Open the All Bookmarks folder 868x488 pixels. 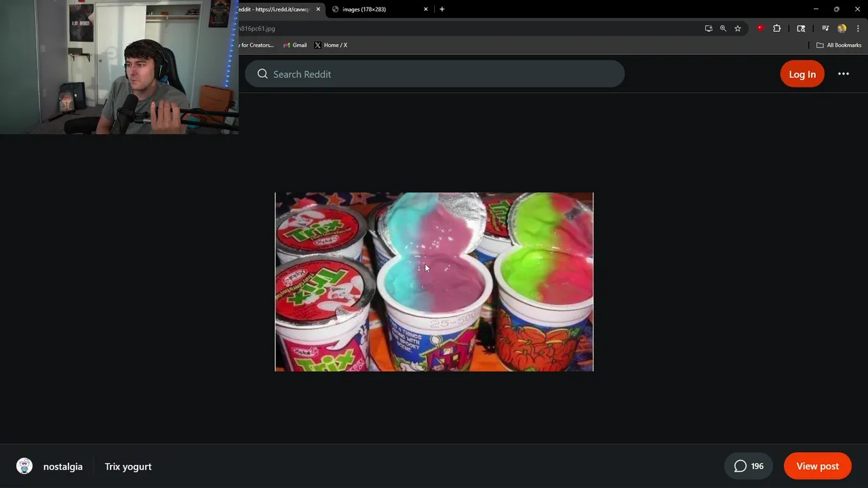839,45
